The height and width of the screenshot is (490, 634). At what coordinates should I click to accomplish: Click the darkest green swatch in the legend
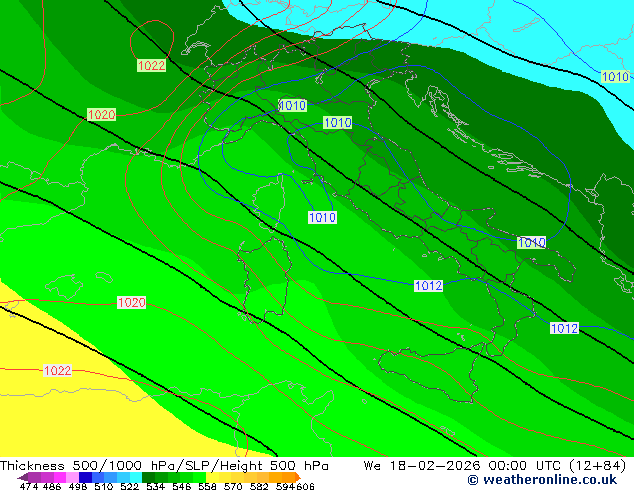[148, 477]
